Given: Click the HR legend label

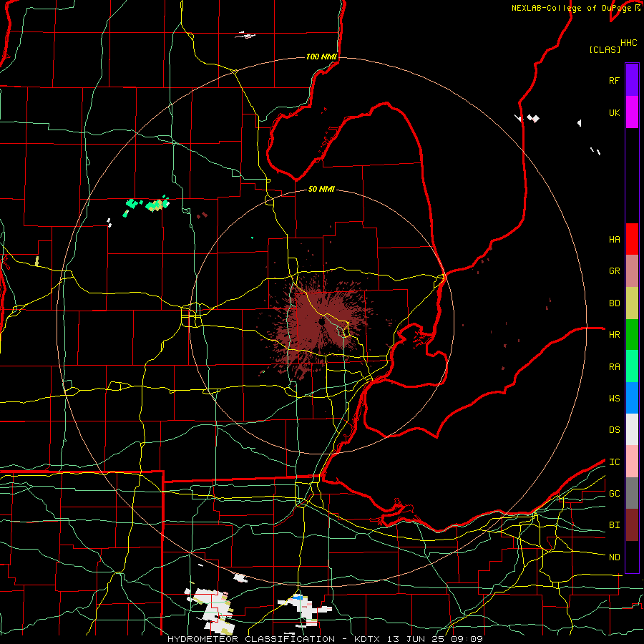Looking at the screenshot, I should coord(614,335).
